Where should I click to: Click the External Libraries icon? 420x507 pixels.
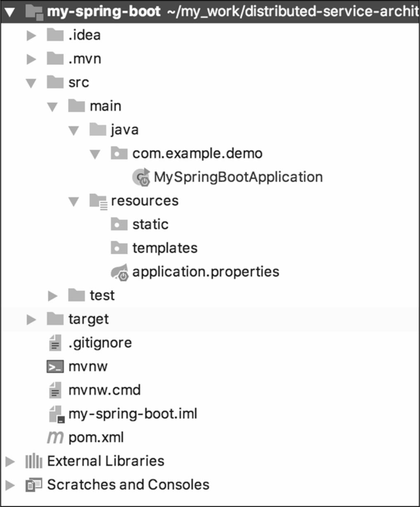[x=34, y=461]
